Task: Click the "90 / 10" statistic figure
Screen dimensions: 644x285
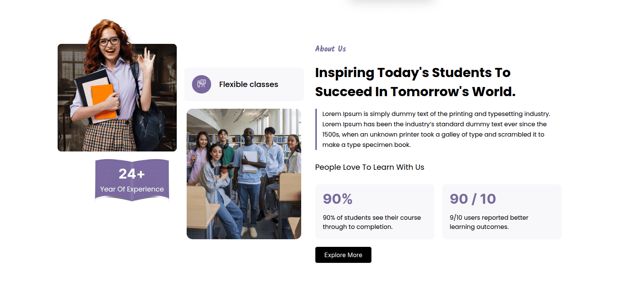Action: coord(473,199)
